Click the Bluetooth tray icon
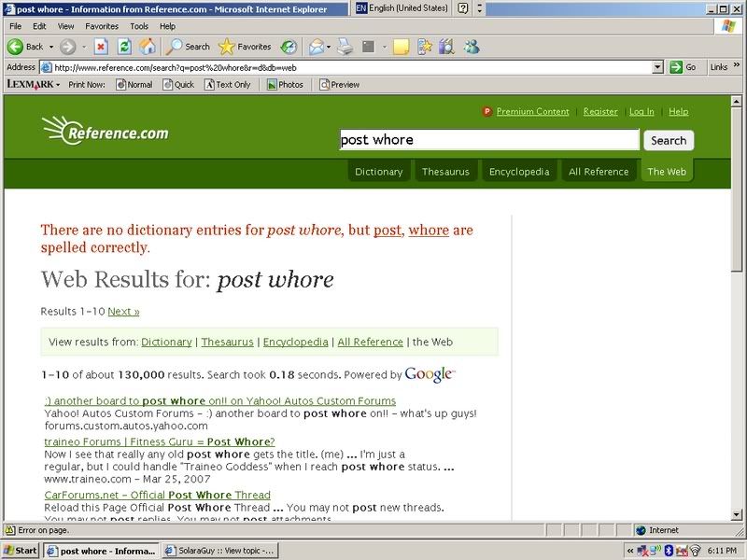Viewport: 747px width, 560px height. coord(669,551)
